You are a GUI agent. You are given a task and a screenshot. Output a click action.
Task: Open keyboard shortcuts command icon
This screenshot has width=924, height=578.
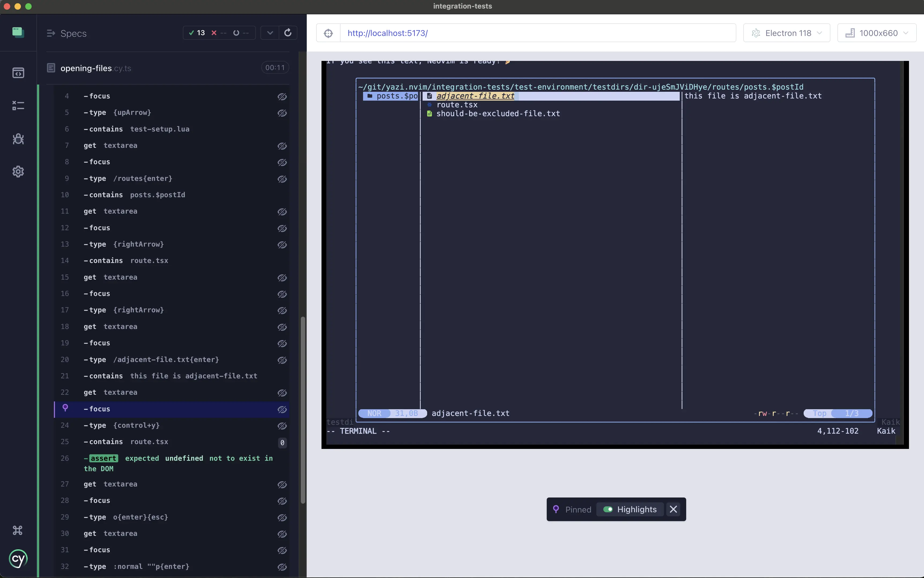coord(18,530)
